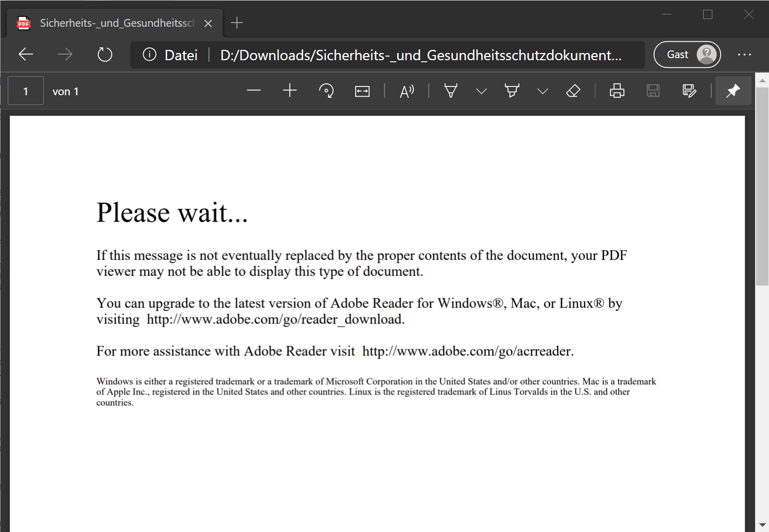Expand the Draw pen options dropdown
The image size is (769, 532).
(x=481, y=92)
